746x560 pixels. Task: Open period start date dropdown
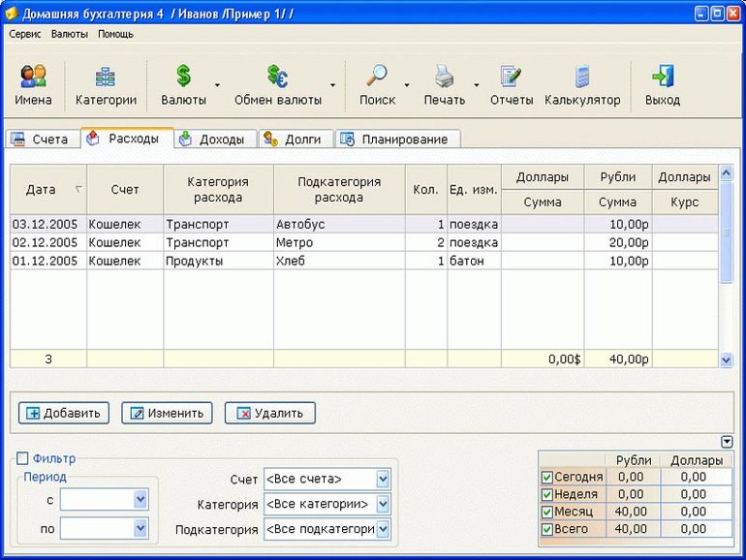(140, 498)
